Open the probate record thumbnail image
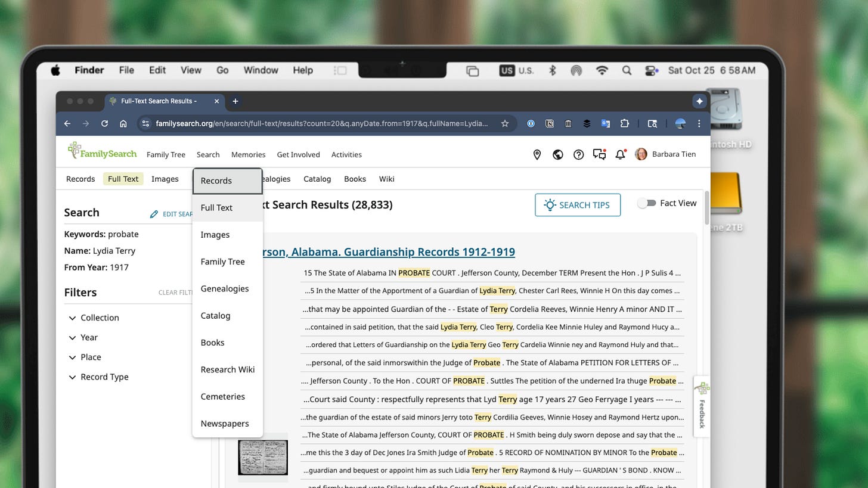The height and width of the screenshot is (488, 868). click(x=263, y=457)
